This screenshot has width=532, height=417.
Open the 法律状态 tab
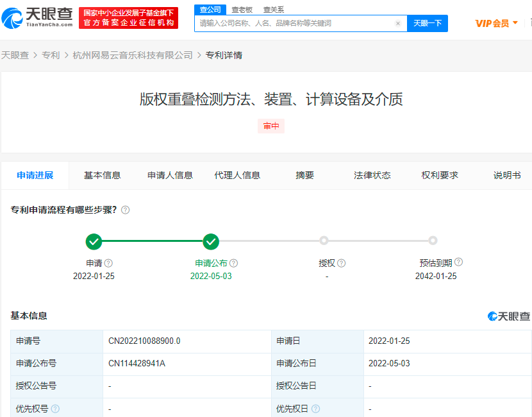(x=372, y=175)
